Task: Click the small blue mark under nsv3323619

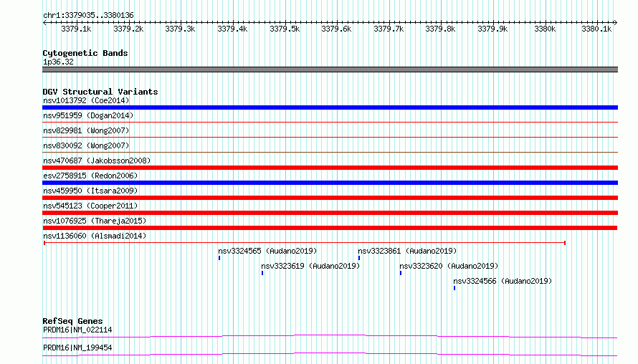Action: point(262,273)
